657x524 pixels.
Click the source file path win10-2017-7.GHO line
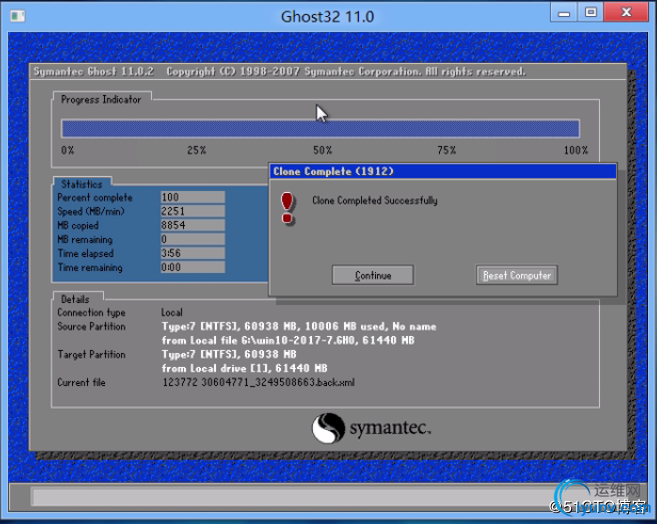pyautogui.click(x=288, y=340)
